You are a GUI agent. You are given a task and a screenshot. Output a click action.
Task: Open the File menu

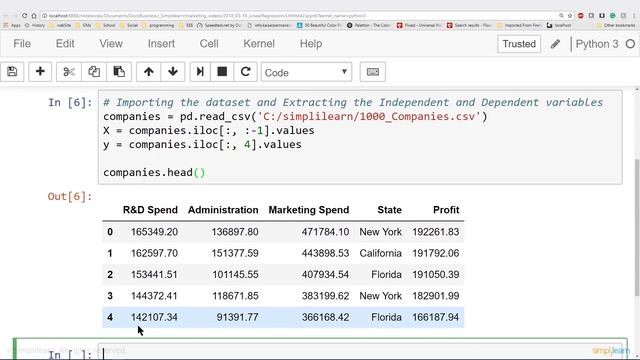(22, 44)
